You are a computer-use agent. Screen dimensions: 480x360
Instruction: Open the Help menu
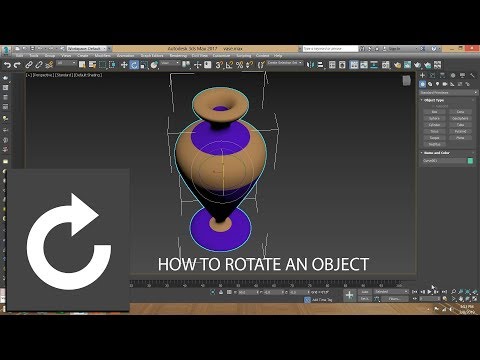[x=278, y=56]
